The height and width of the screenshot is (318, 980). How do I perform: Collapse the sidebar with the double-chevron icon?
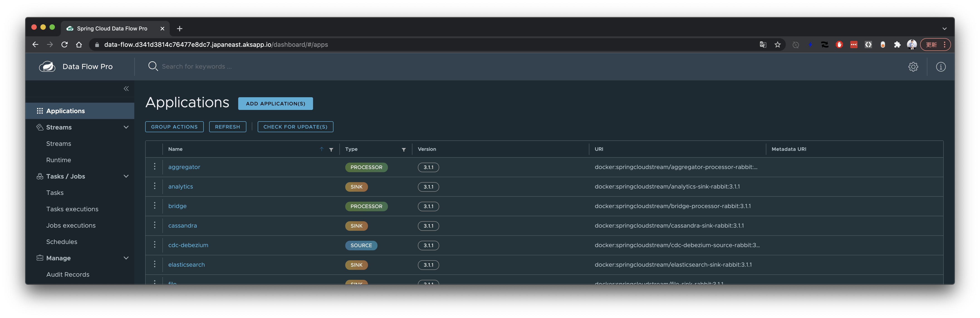coord(126,89)
